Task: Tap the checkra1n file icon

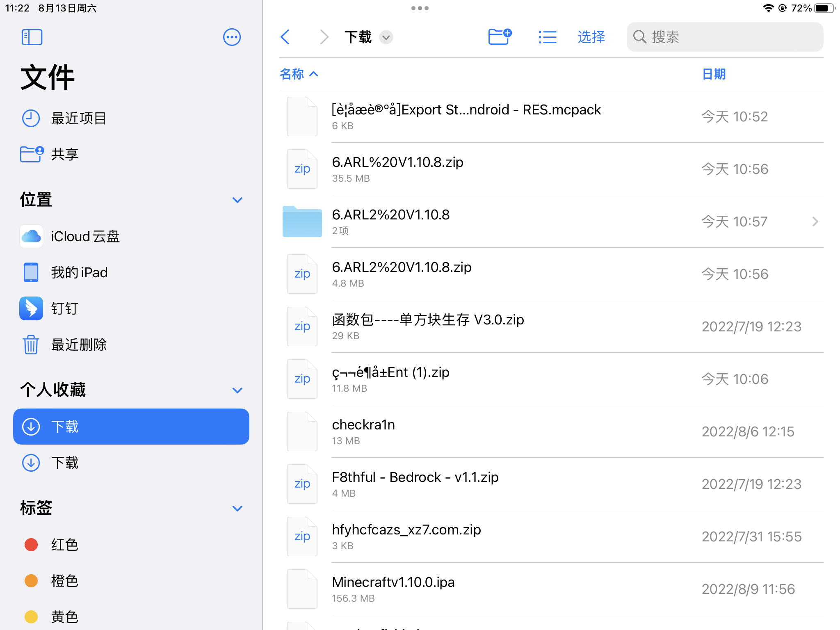Action: point(302,431)
